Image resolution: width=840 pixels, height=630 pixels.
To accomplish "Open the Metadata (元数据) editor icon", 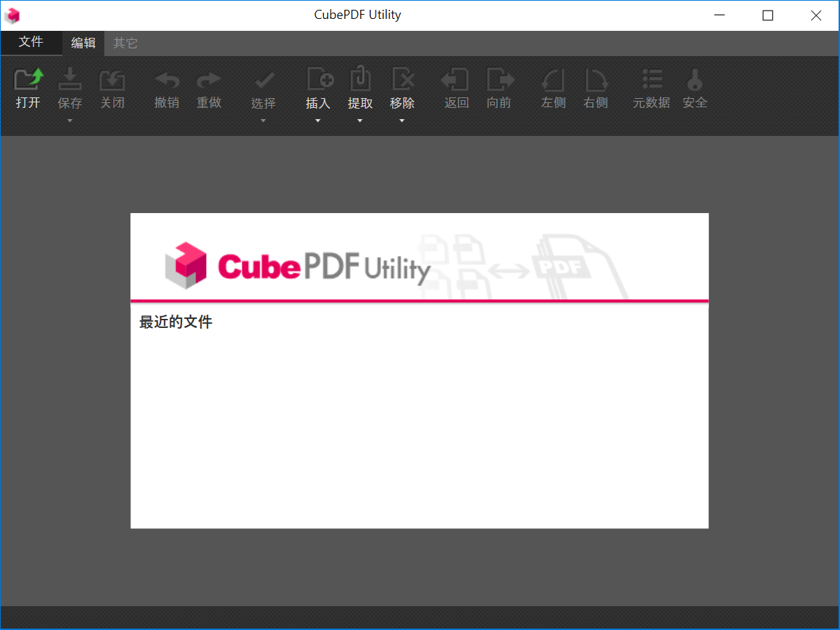I will [651, 88].
